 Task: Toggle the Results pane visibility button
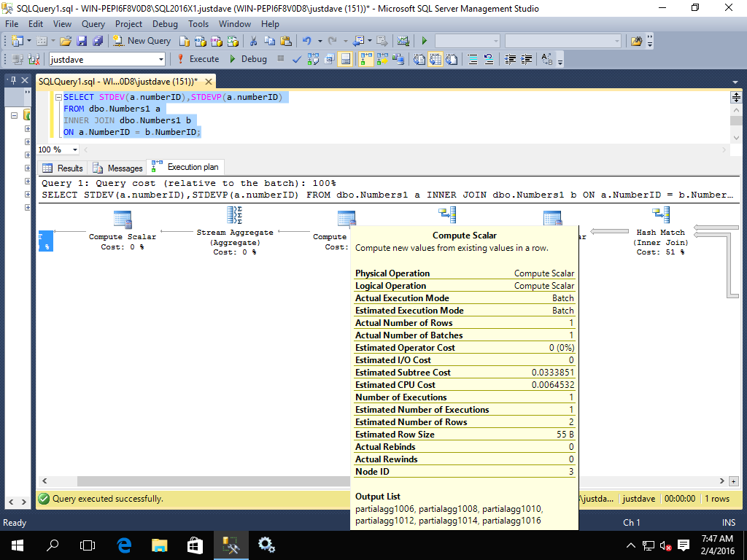click(346, 59)
